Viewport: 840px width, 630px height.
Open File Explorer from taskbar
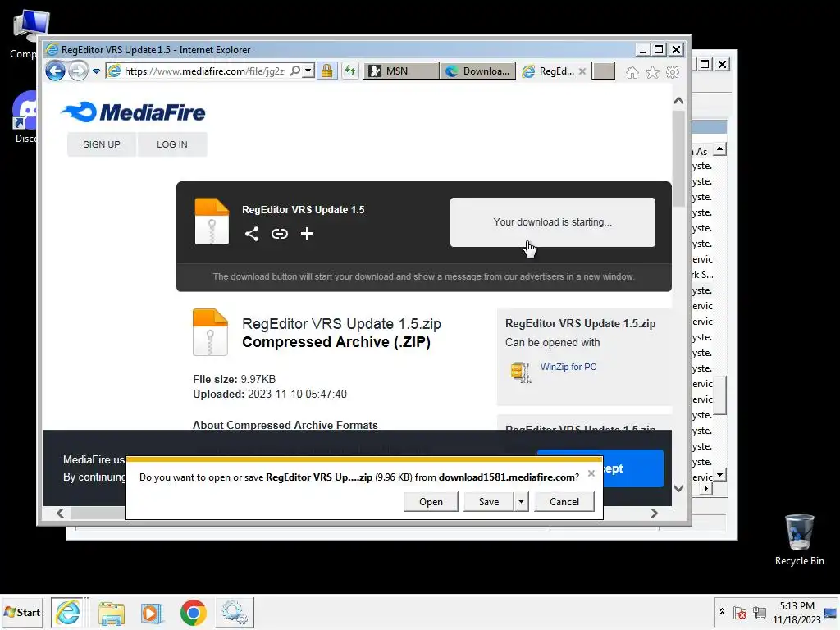tap(111, 612)
